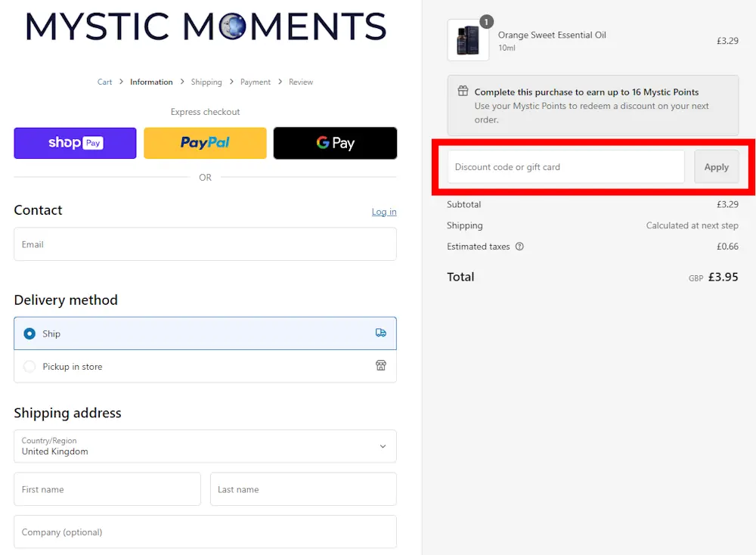Click the 'Complete this purchase to earn' banner heading
756x555 pixels.
pos(587,92)
